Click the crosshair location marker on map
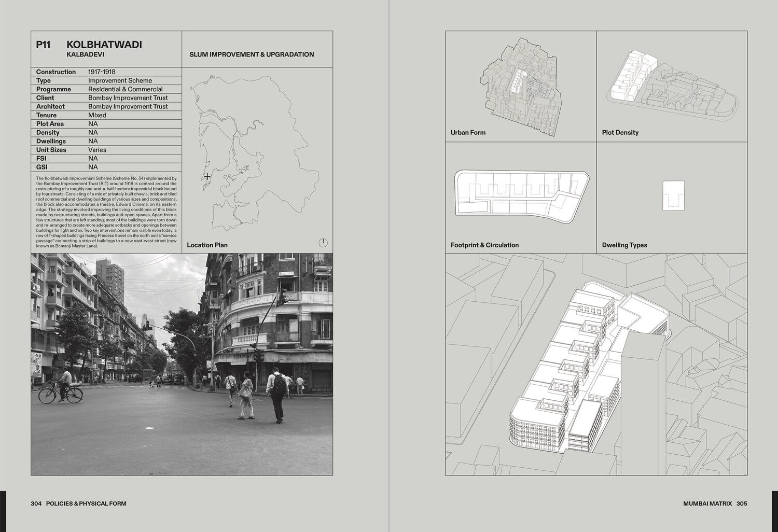The height and width of the screenshot is (532, 778). [207, 177]
